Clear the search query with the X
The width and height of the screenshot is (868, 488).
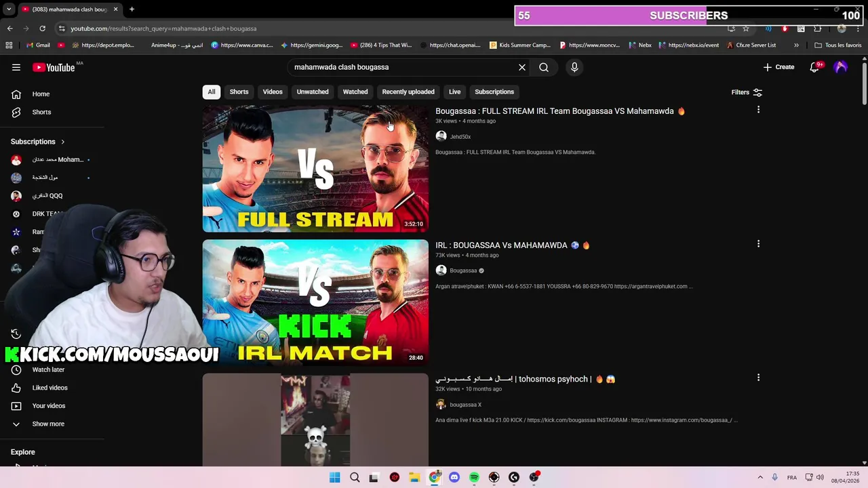point(522,67)
